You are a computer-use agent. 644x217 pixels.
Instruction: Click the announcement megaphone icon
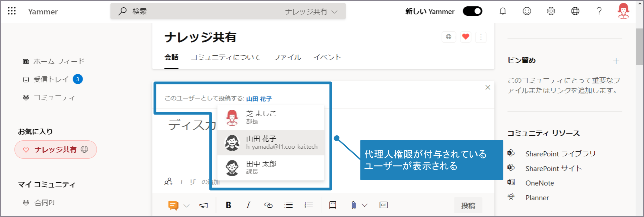[203, 206]
